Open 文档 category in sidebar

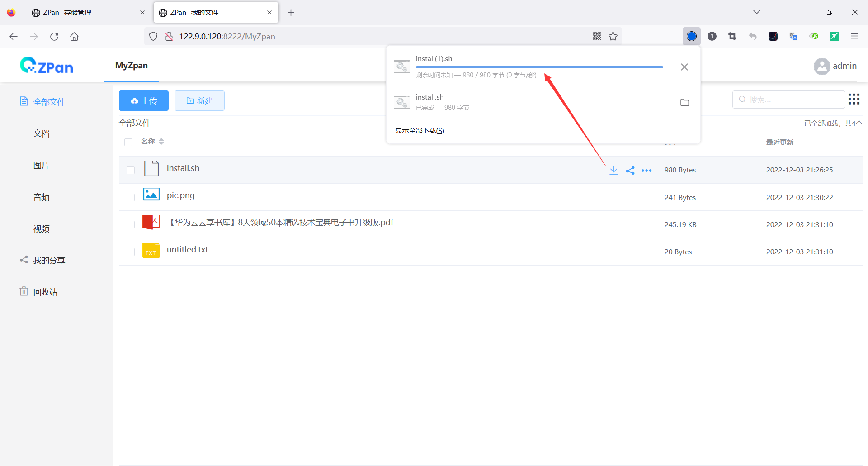pos(41,133)
